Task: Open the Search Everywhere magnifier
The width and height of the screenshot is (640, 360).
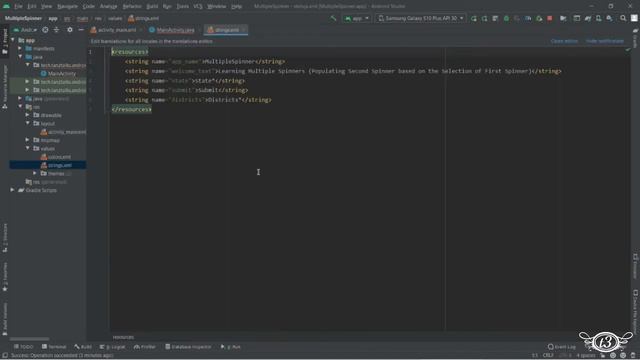Action: click(x=623, y=18)
